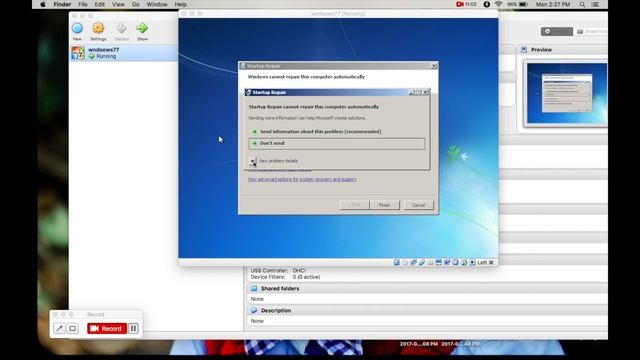Click the green Show arrow icon
The image size is (640, 360).
click(x=142, y=28)
